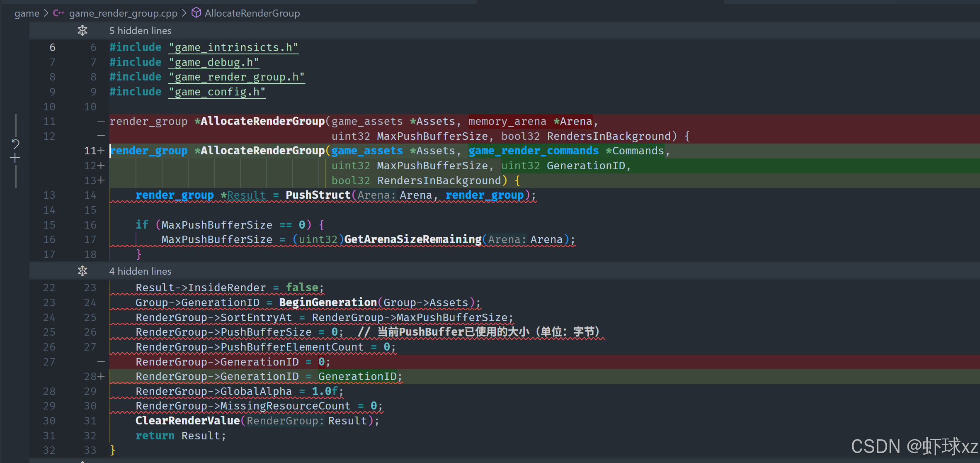Click the game_render_commands type in signature
The height and width of the screenshot is (463, 980).
point(533,151)
